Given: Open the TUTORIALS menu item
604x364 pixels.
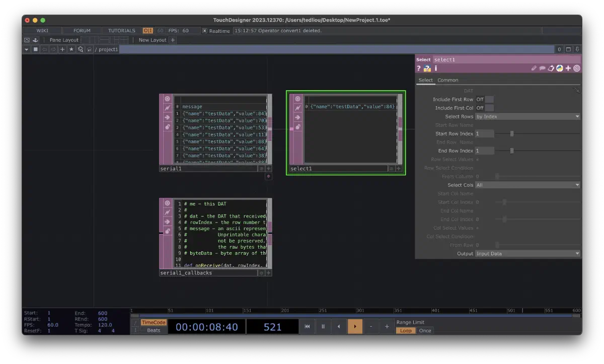Looking at the screenshot, I should [121, 30].
